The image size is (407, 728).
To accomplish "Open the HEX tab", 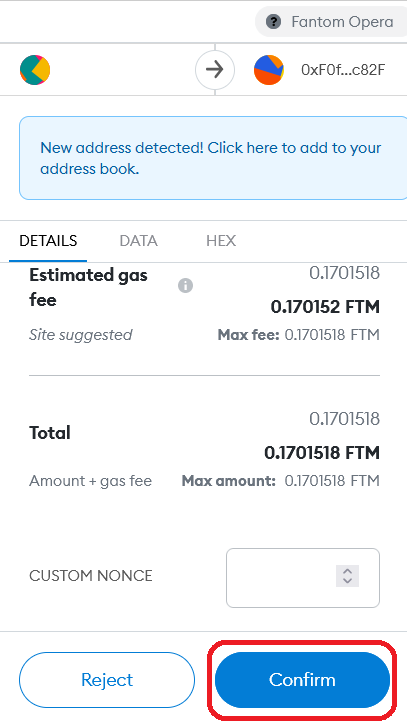I will coord(221,240).
